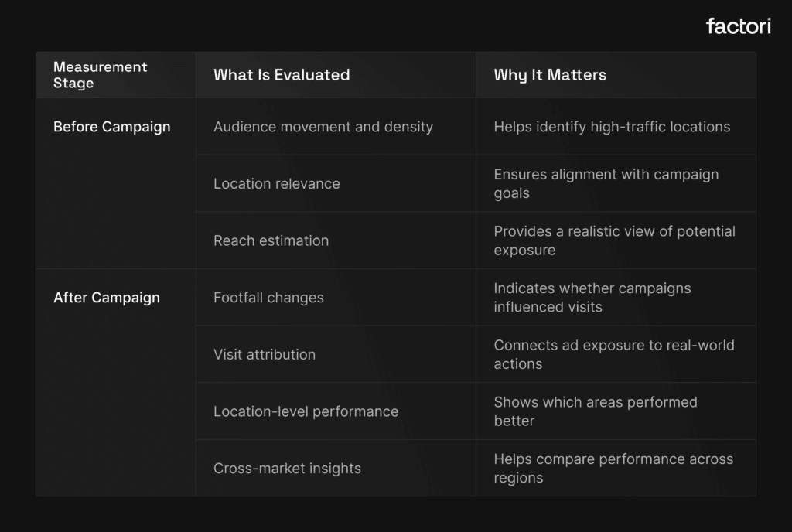
Task: Click "Connects ad exposure to real-world actions"
Action: [614, 355]
